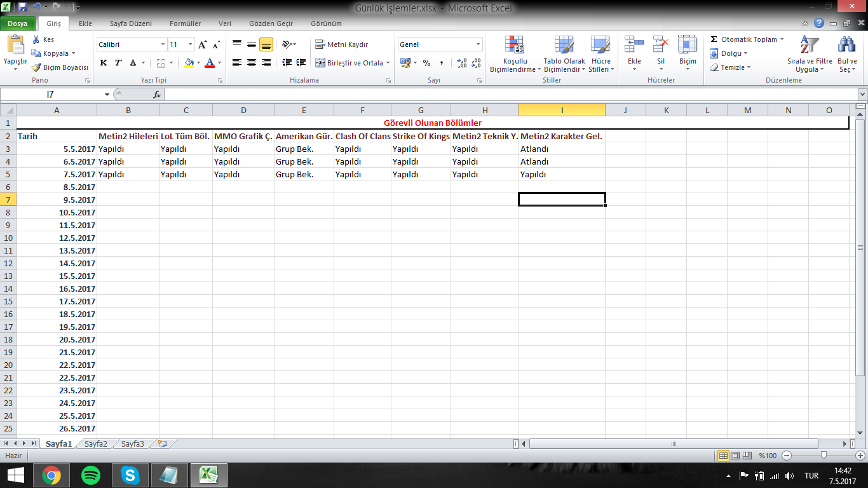Toggle italic T formatting

pos(118,63)
